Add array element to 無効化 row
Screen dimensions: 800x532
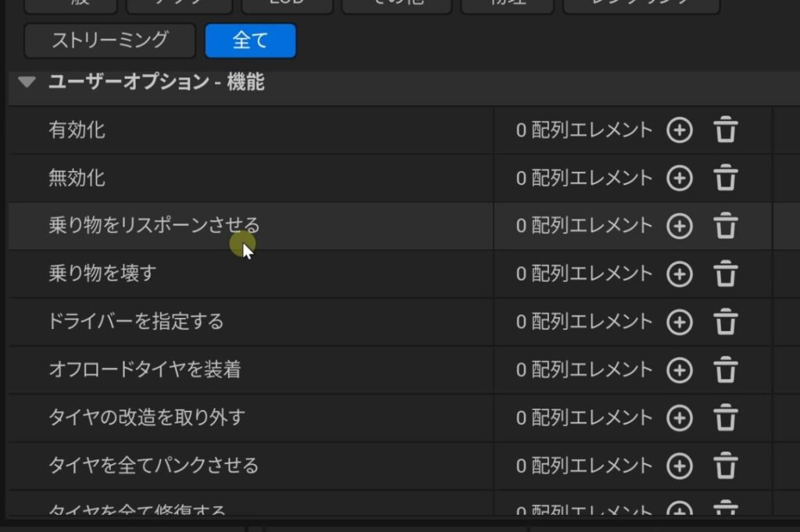pyautogui.click(x=679, y=178)
